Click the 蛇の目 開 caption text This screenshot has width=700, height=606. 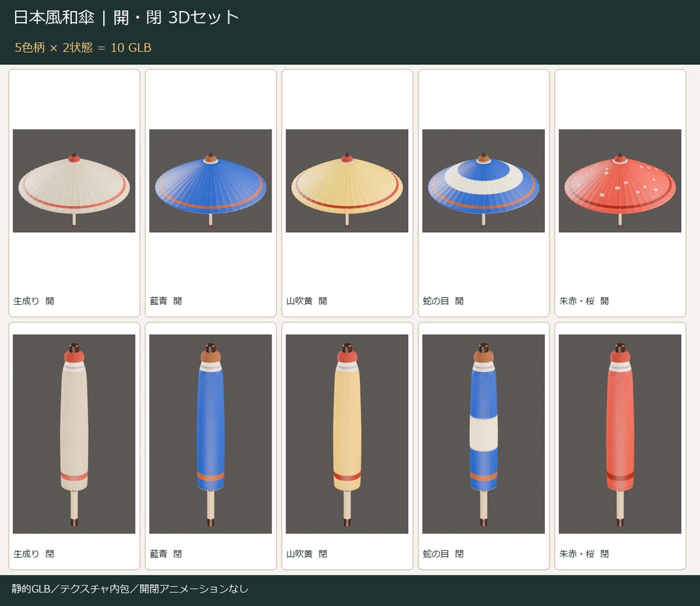(x=443, y=301)
